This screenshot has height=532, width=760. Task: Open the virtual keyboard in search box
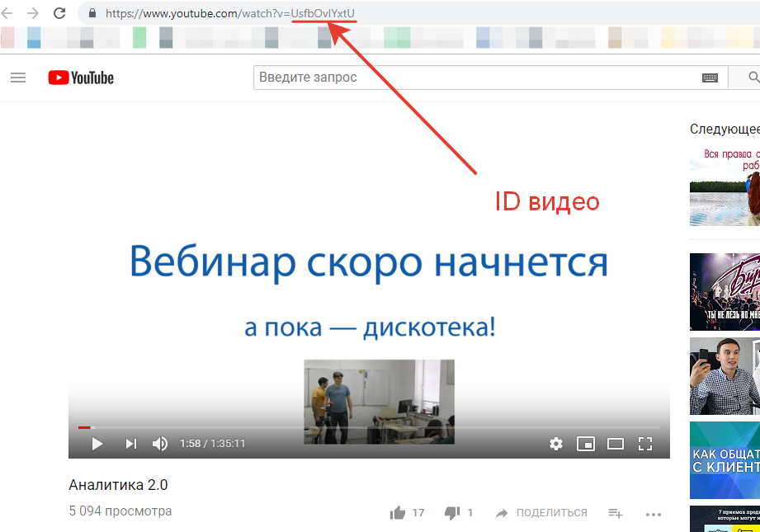coord(710,78)
